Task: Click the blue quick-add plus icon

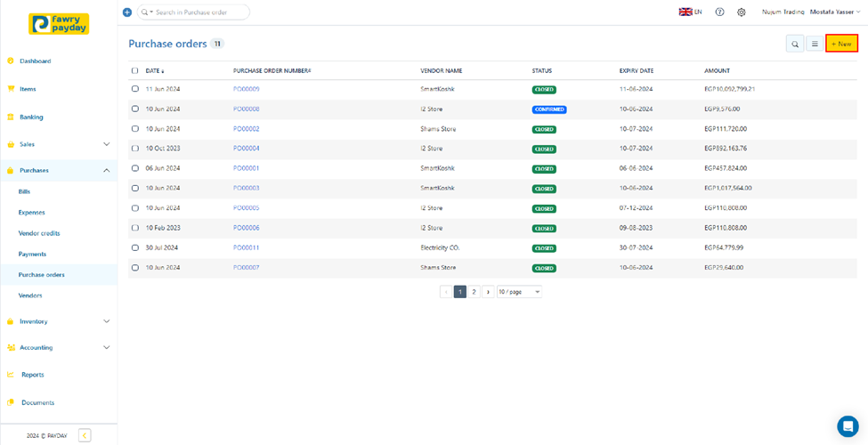Action: pyautogui.click(x=127, y=12)
